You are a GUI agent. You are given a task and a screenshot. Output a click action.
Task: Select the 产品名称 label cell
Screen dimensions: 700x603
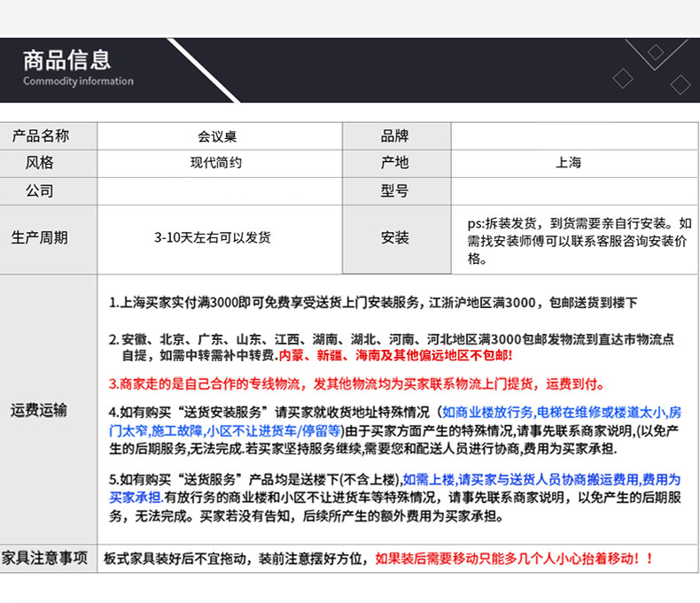[48, 136]
